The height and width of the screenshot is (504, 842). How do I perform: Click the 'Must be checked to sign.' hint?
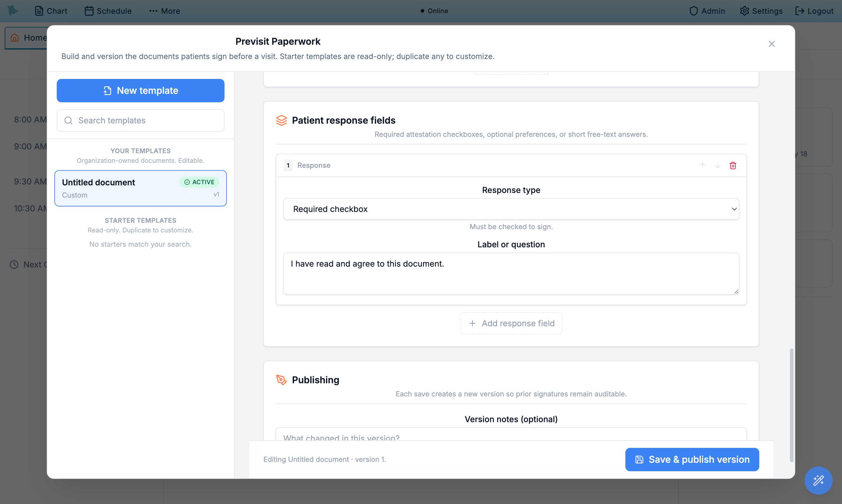(511, 227)
